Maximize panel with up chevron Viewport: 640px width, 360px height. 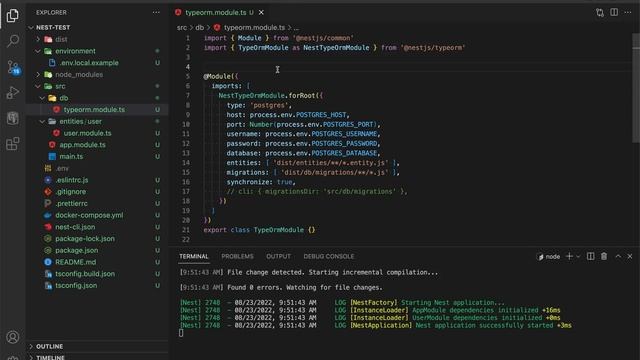tap(618, 256)
